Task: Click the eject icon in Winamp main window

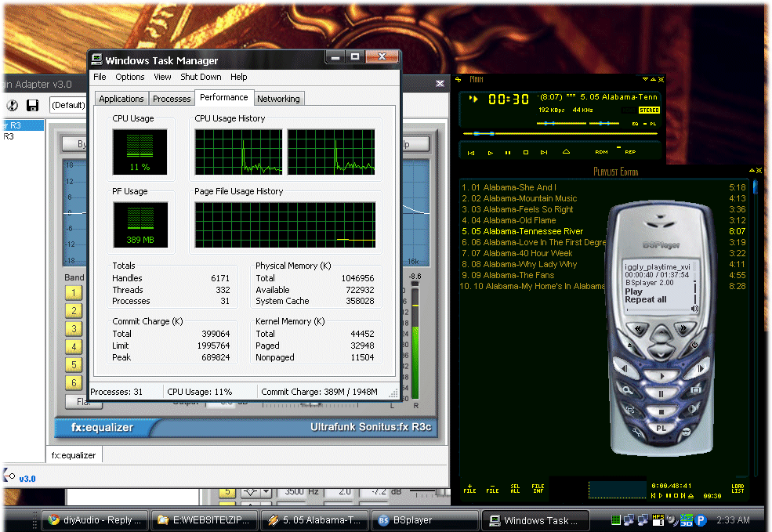Action: [x=566, y=151]
